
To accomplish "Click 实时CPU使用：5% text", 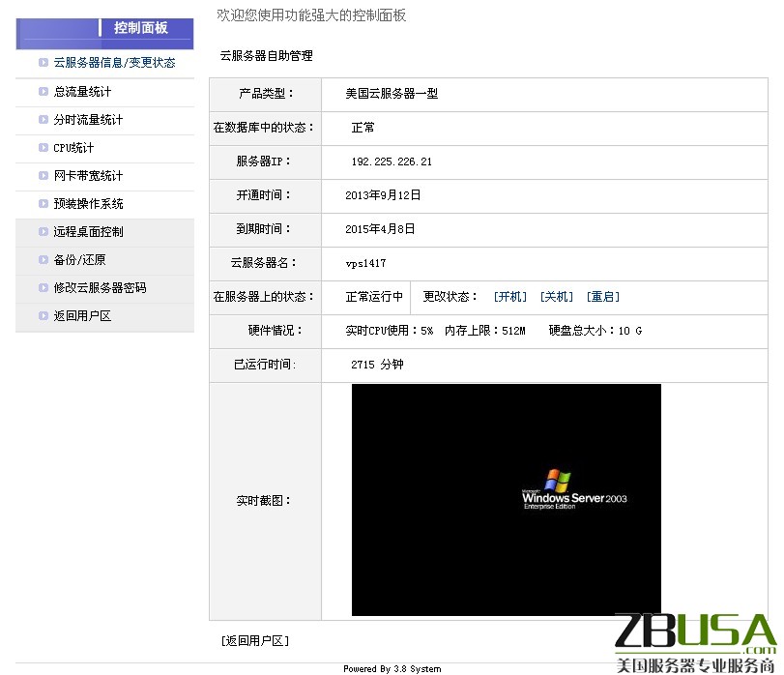I will coord(389,331).
